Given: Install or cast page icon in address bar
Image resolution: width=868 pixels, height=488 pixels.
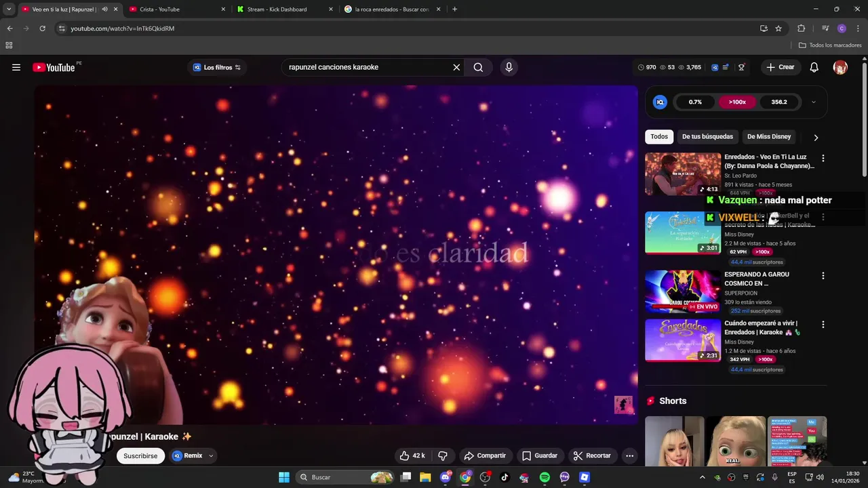Looking at the screenshot, I should click(x=764, y=28).
